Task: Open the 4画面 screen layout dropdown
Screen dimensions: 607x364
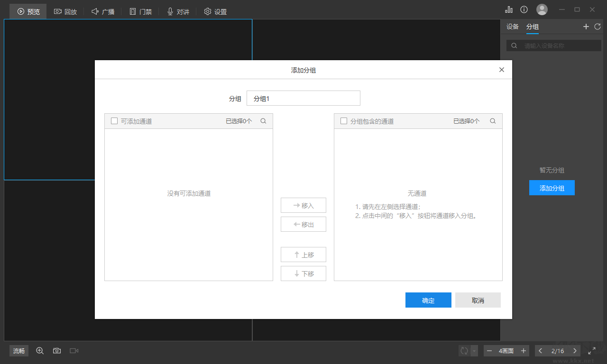Action: 506,351
